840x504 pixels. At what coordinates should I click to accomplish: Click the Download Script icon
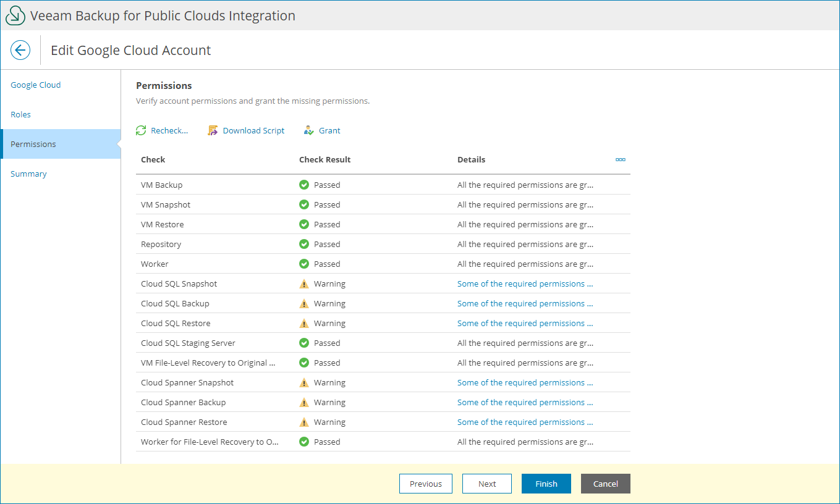coord(213,130)
